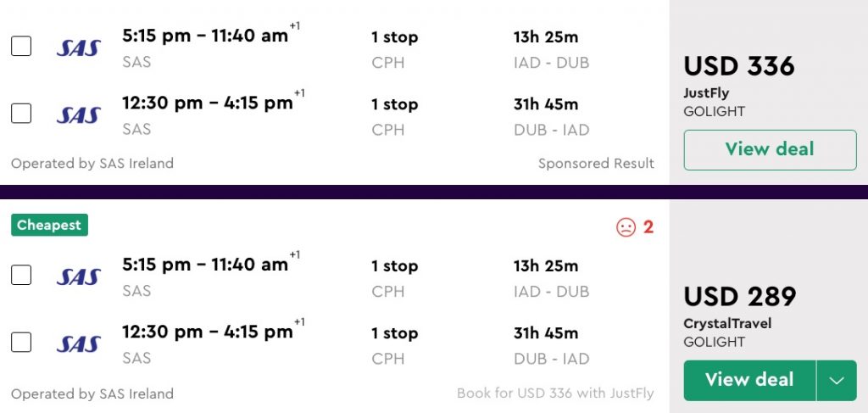This screenshot has width=868, height=413.
Task: Click SAS logo on cheapest outbound flight
Action: (x=79, y=277)
